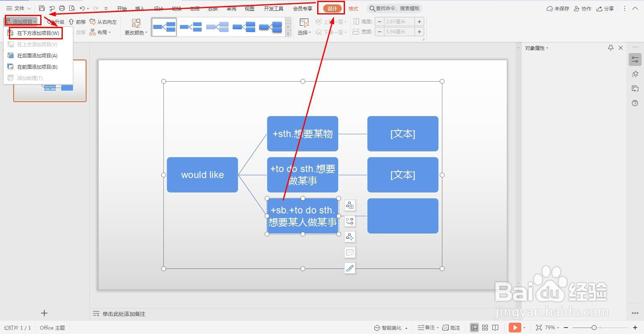This screenshot has width=644, height=334.
Task: Pin the 对象属性 panel
Action: (x=611, y=48)
